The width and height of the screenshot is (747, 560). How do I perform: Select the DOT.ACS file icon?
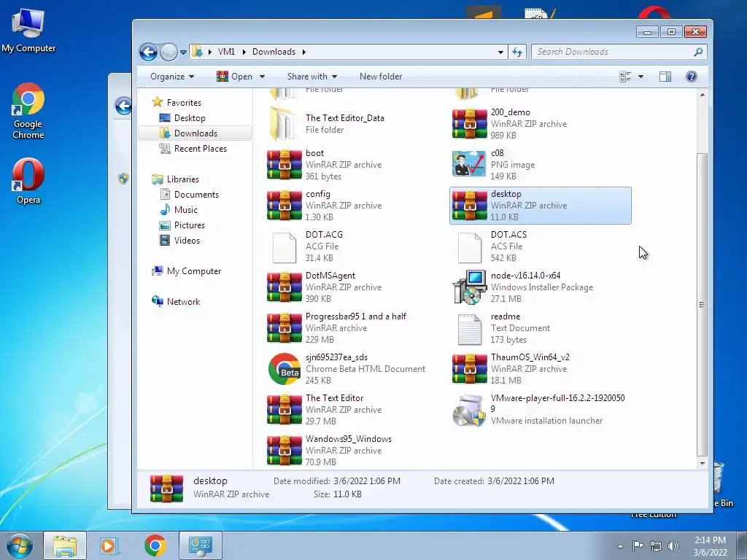(469, 247)
